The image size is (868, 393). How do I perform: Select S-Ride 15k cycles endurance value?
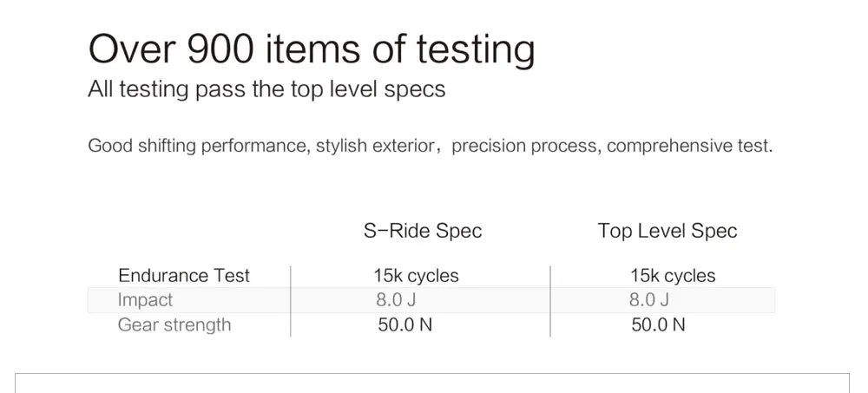417,275
